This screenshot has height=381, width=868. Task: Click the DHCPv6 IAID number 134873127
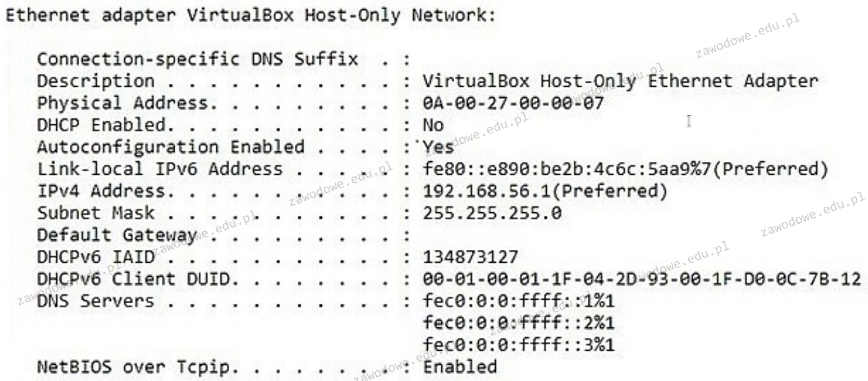coord(470,257)
